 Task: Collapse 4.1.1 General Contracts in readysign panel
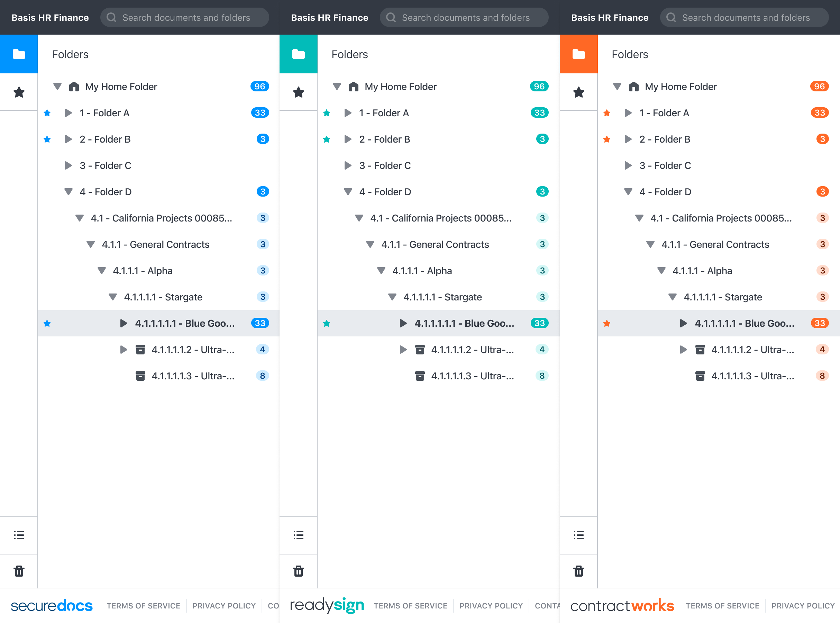coord(370,244)
